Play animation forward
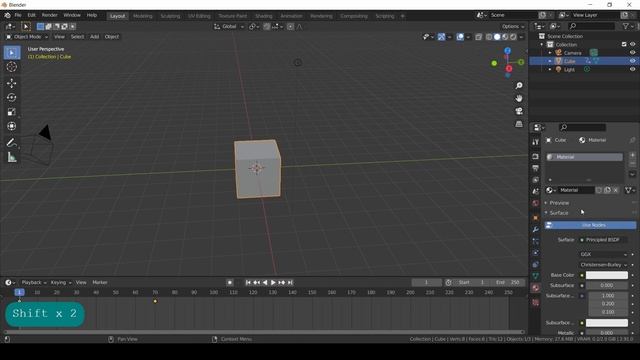640x360 pixels. (273, 282)
